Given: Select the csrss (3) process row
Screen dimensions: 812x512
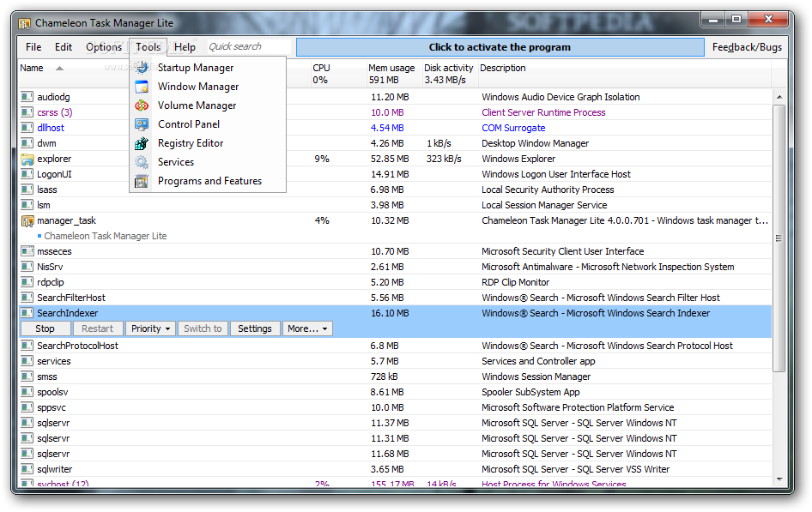Looking at the screenshot, I should tap(396, 112).
